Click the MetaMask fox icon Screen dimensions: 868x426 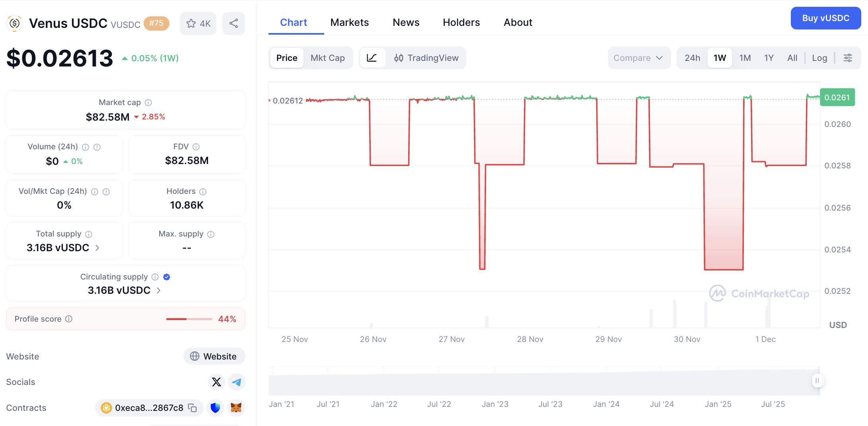[x=236, y=408]
